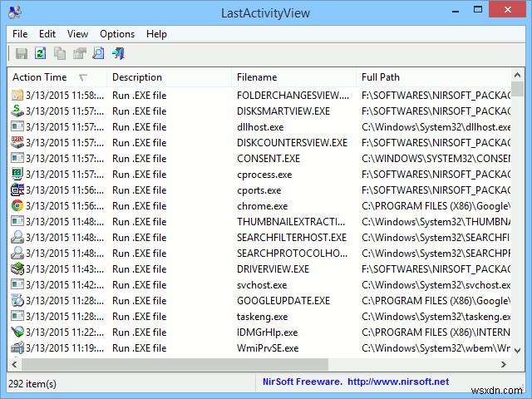Click the Exit toolbar icon
This screenshot has height=399, width=532.
tap(118, 53)
